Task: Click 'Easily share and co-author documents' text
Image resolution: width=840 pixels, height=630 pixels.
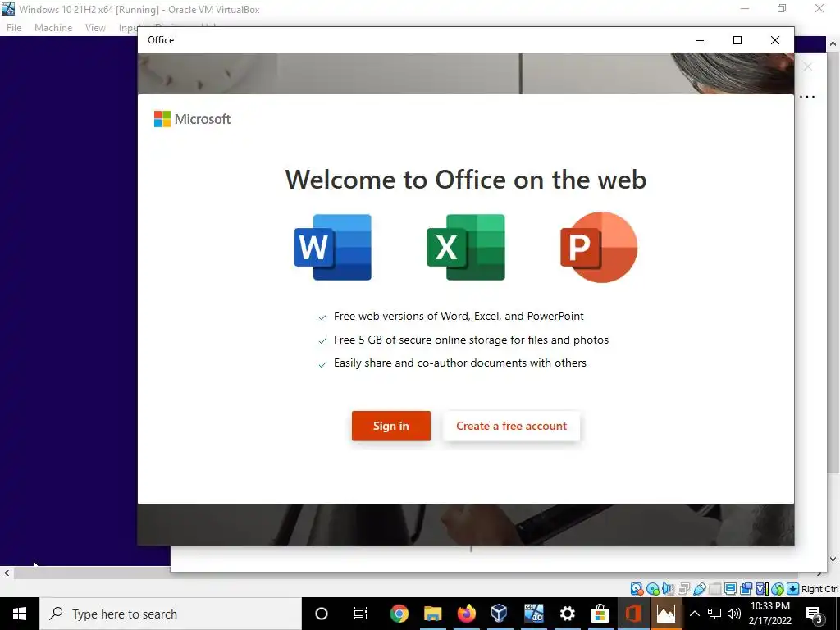Action: coord(459,363)
